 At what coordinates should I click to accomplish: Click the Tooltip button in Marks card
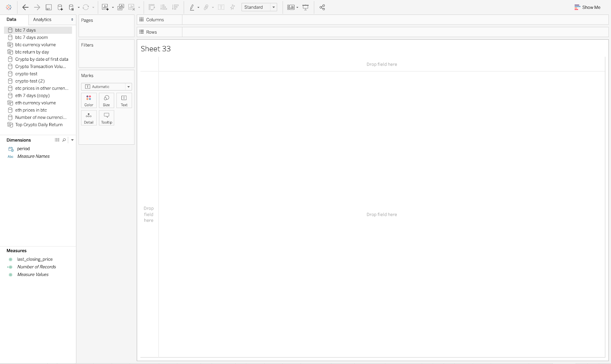107,118
